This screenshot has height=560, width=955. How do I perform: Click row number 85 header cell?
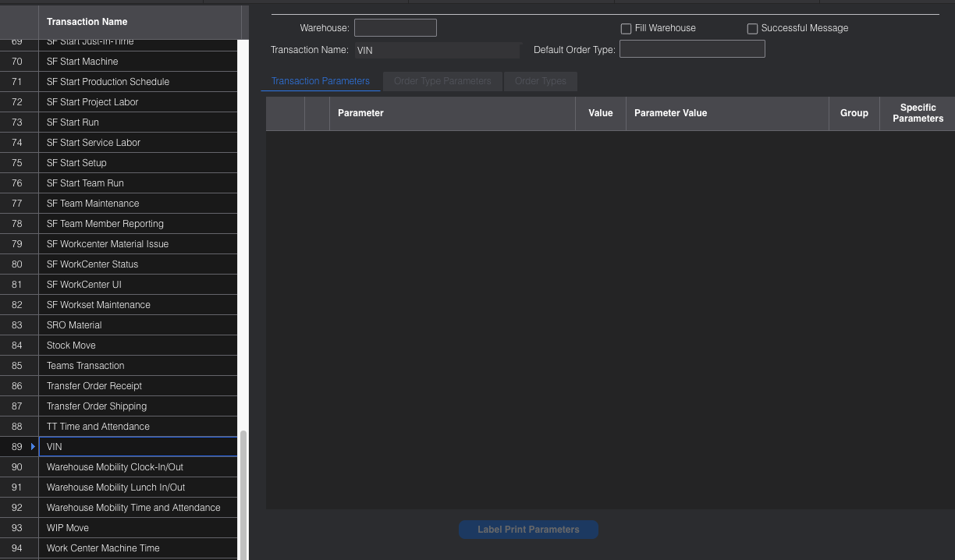(19, 366)
